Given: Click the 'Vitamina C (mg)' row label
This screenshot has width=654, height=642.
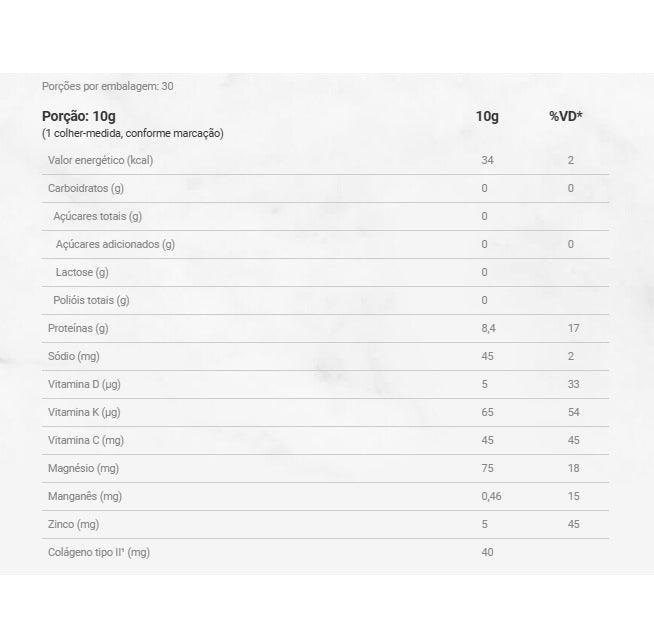Looking at the screenshot, I should point(85,440).
